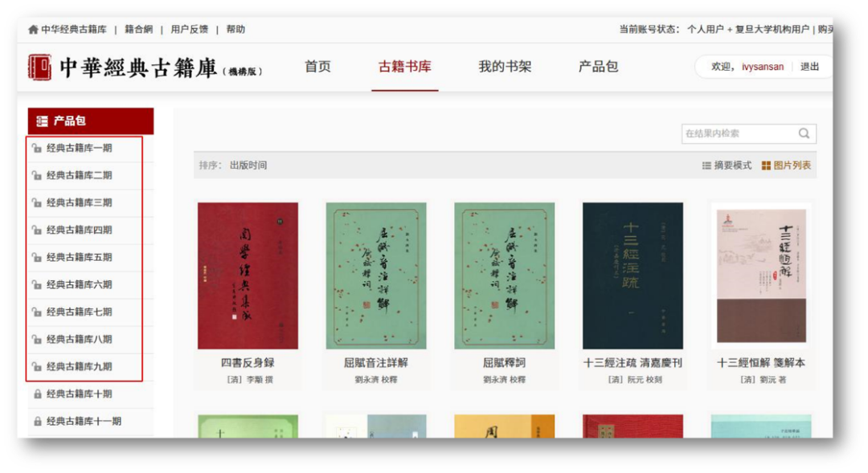The height and width of the screenshot is (473, 868).
Task: Select 经典古籍库八期 package
Action: pos(79,339)
